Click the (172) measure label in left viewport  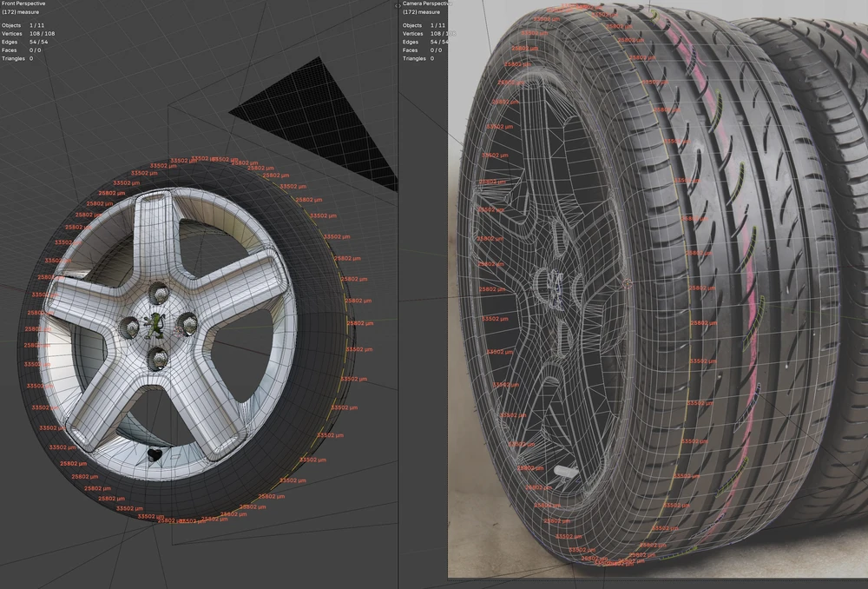click(20, 12)
